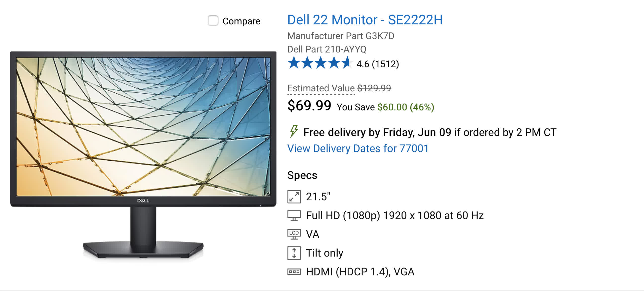Viewport: 644px width, 291px height.
Task: Click the green lightning bolt delivery icon
Action: click(x=294, y=131)
